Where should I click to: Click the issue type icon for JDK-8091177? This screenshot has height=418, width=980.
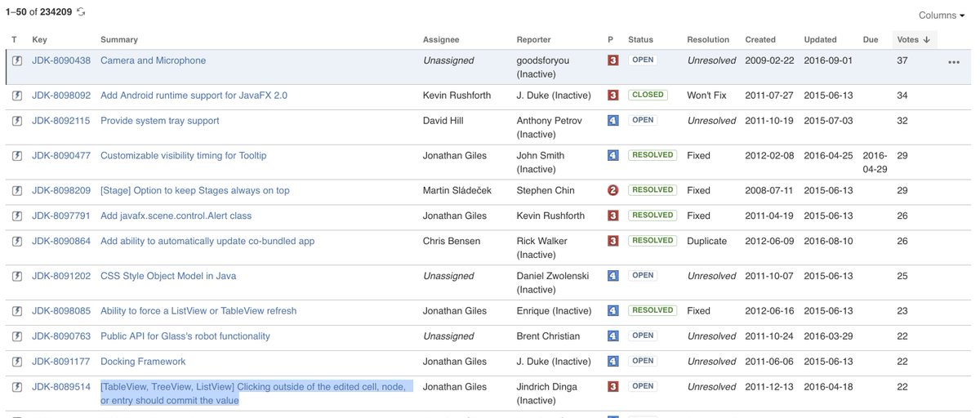point(17,362)
